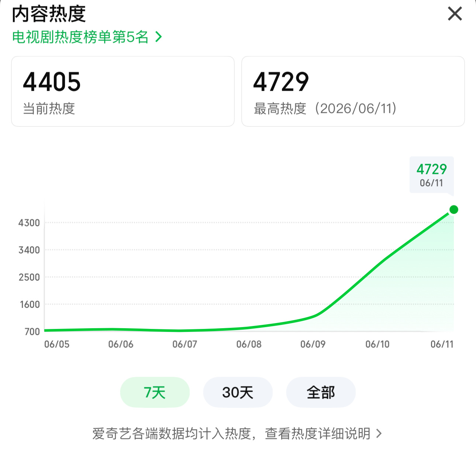The width and height of the screenshot is (476, 451).
Task: Click the chevron after 电视剧热度榜单第5名
Action: point(158,37)
